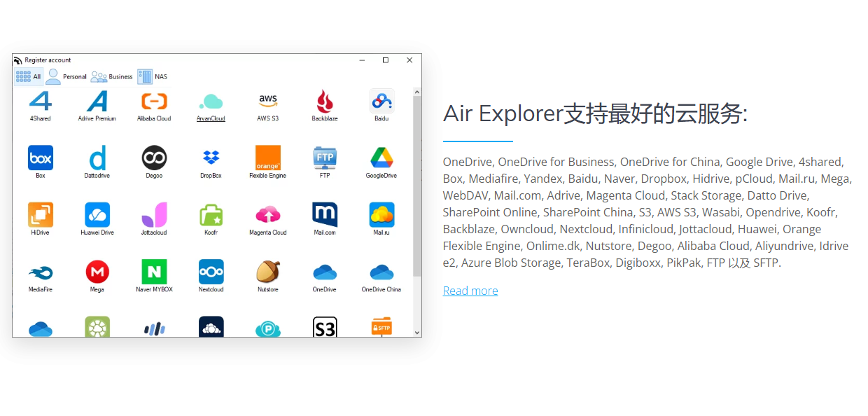The width and height of the screenshot is (868, 416).
Task: Minimize the Register account window
Action: click(362, 60)
